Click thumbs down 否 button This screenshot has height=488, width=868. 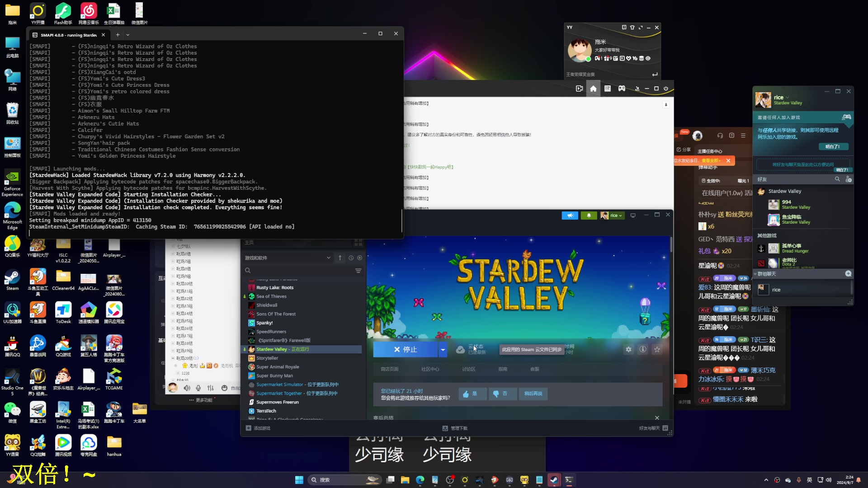pos(503,394)
